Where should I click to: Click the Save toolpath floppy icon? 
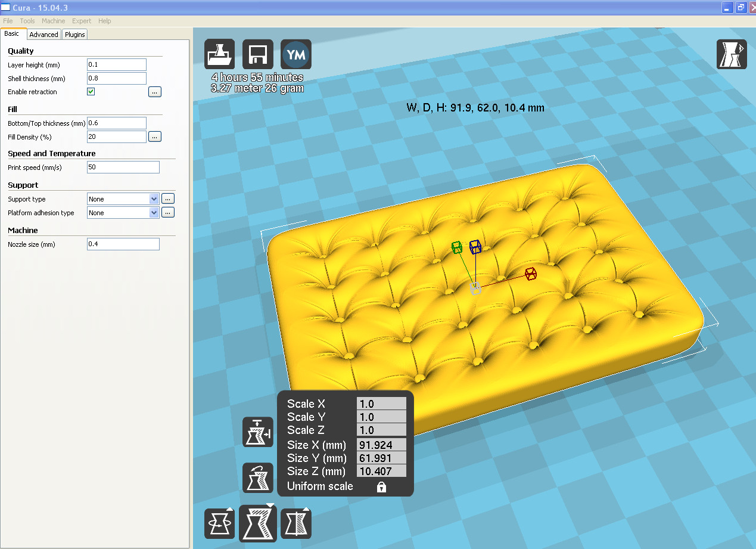pos(257,55)
